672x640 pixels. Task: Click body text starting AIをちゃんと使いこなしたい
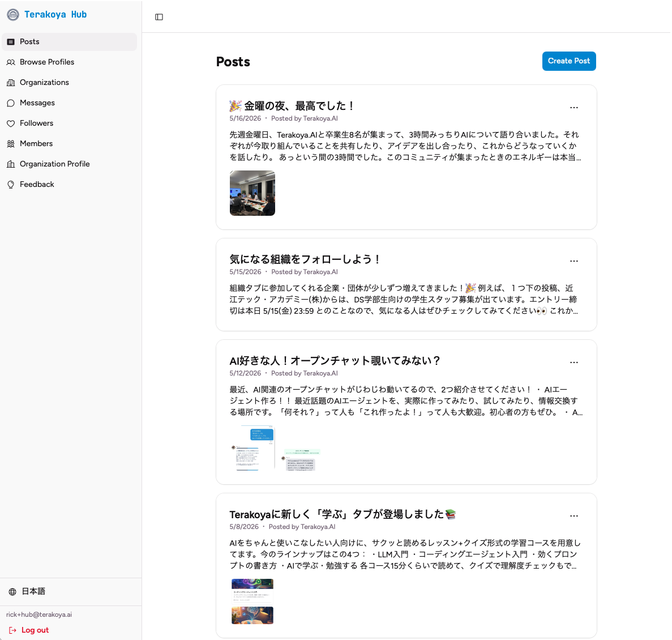405,554
